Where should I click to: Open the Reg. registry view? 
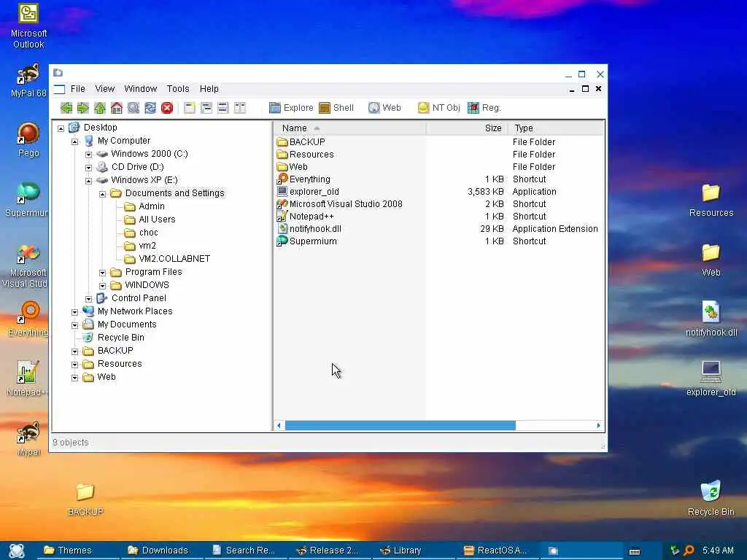coord(484,108)
